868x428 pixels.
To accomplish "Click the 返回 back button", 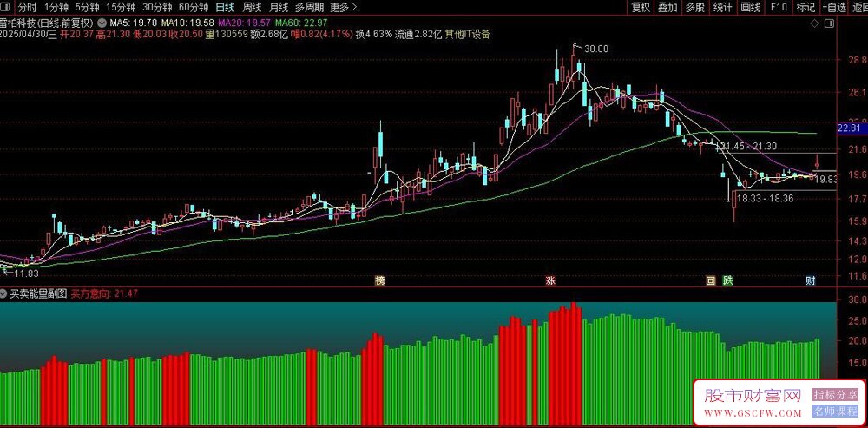I will click(x=859, y=7).
